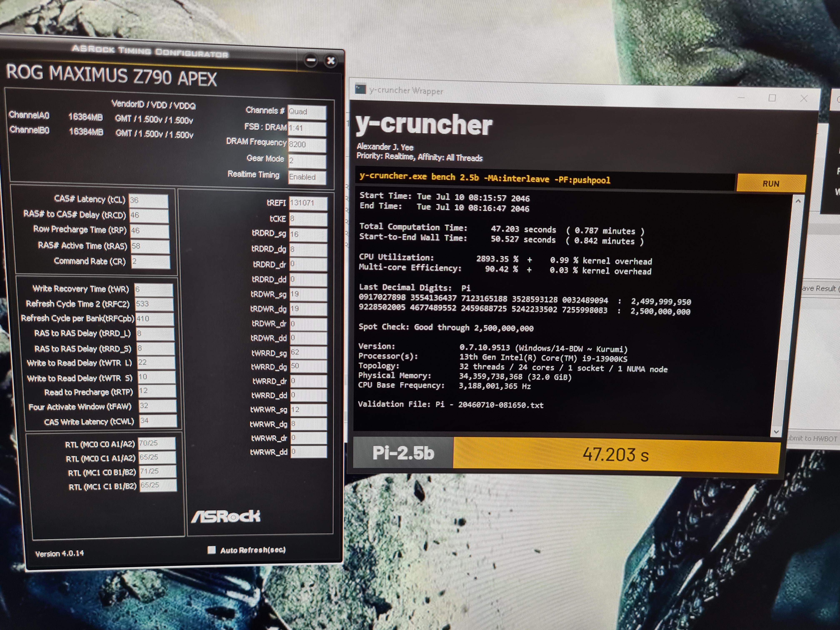Click the tRDRD_sg value field
This screenshot has height=630, width=840.
308,234
